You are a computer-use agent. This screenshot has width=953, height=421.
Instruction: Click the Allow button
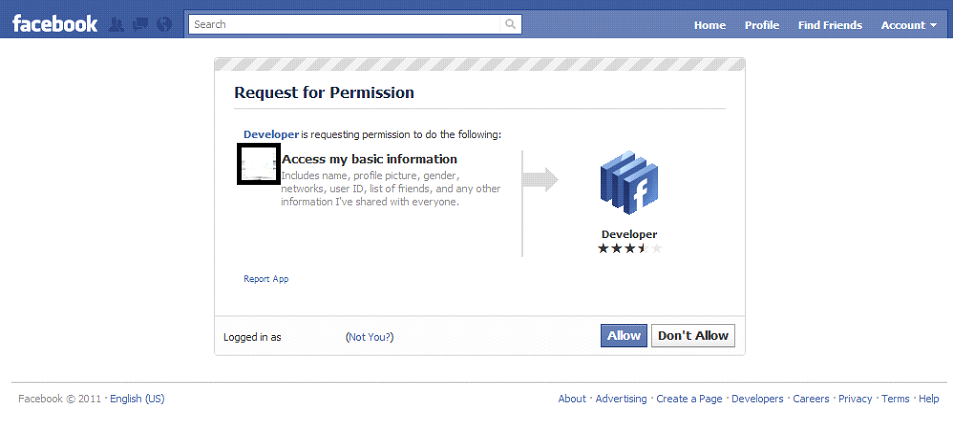tap(624, 335)
